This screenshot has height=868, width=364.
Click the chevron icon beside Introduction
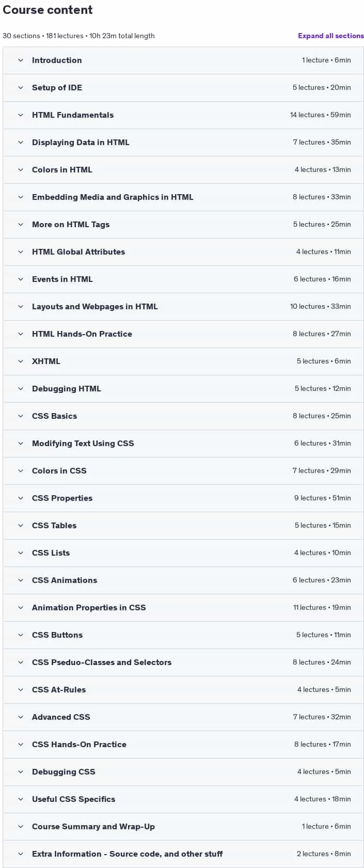point(21,60)
